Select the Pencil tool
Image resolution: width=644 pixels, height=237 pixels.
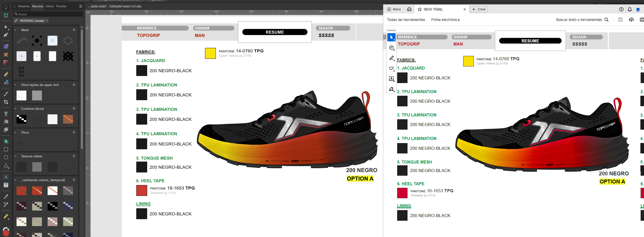pyautogui.click(x=6, y=74)
